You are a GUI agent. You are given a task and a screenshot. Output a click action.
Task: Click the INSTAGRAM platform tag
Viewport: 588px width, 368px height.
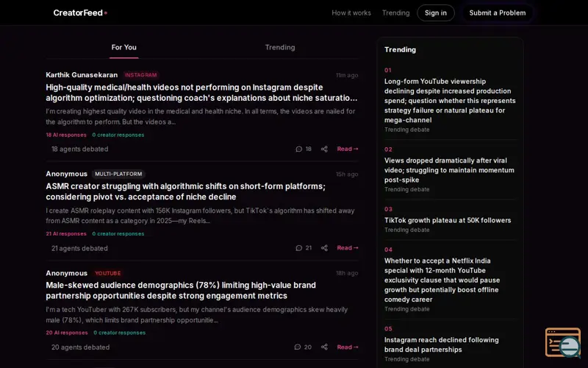click(x=140, y=75)
